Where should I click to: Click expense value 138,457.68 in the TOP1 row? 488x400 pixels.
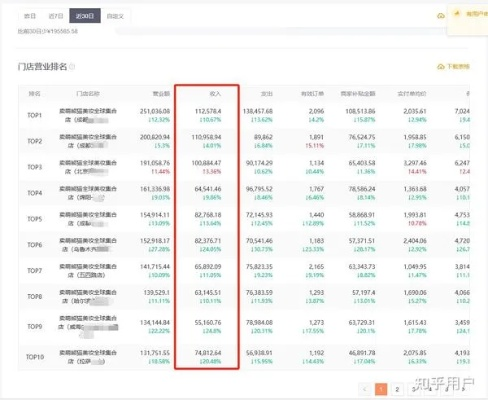pyautogui.click(x=258, y=111)
